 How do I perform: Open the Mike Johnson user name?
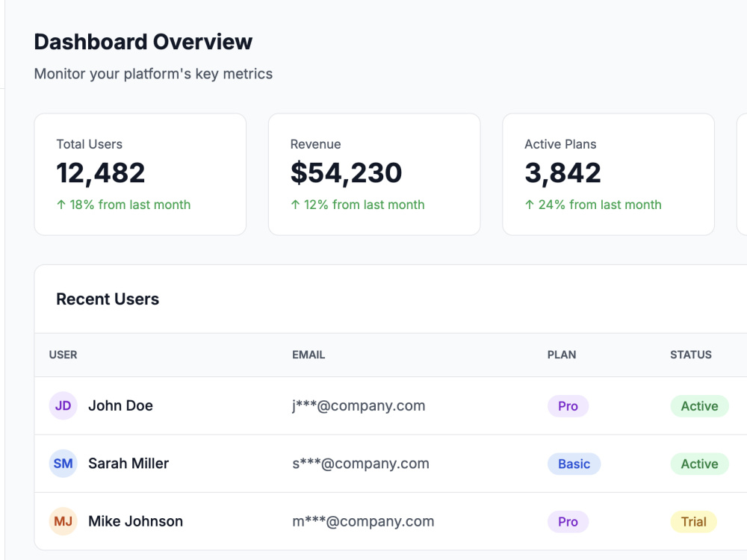click(136, 521)
